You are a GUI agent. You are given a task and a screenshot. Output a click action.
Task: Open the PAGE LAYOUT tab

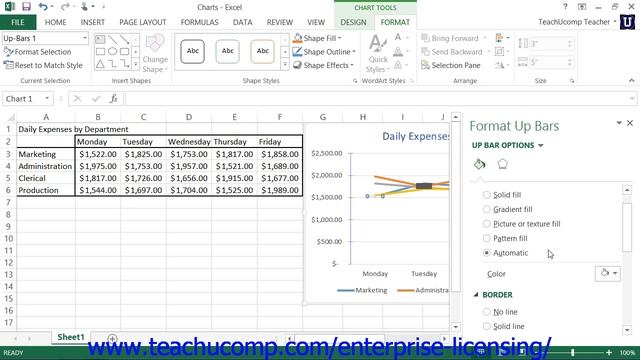click(143, 22)
